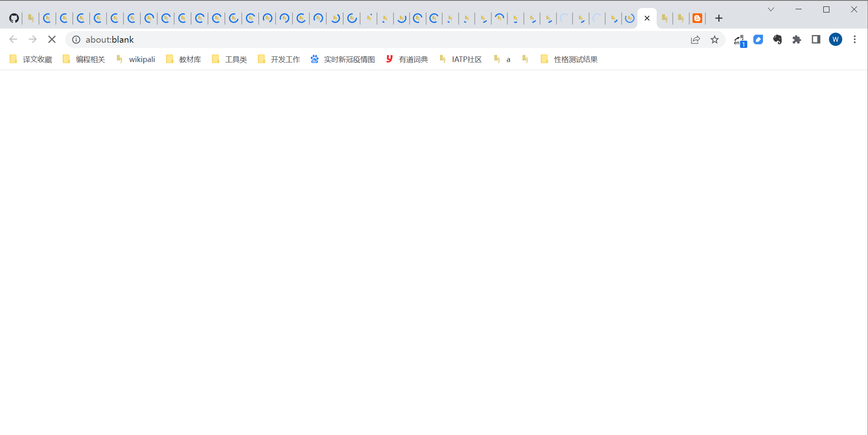Open Chrome three-dot menu
The height and width of the screenshot is (435, 868).
855,39
